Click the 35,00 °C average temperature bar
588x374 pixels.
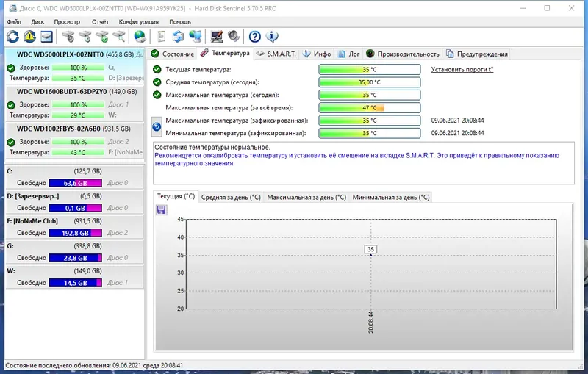click(370, 82)
